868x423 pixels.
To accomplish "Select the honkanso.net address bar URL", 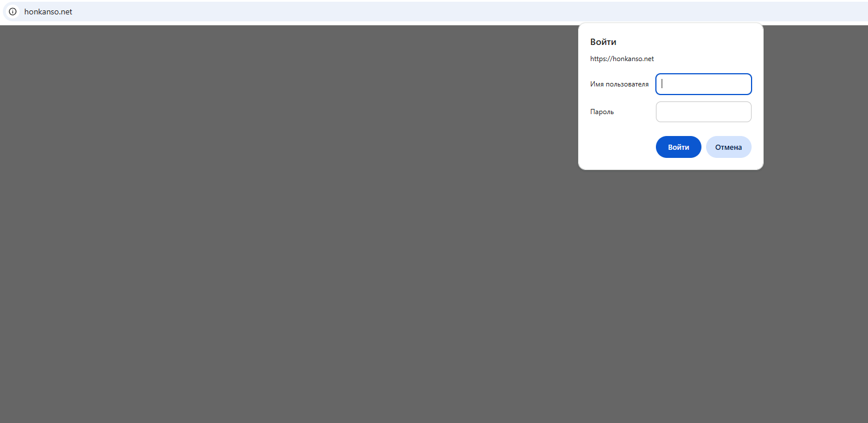I will 48,12.
